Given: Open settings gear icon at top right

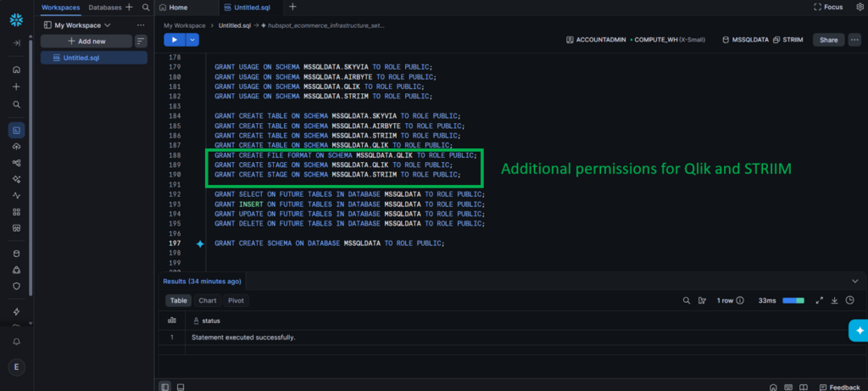Looking at the screenshot, I should 860,7.
